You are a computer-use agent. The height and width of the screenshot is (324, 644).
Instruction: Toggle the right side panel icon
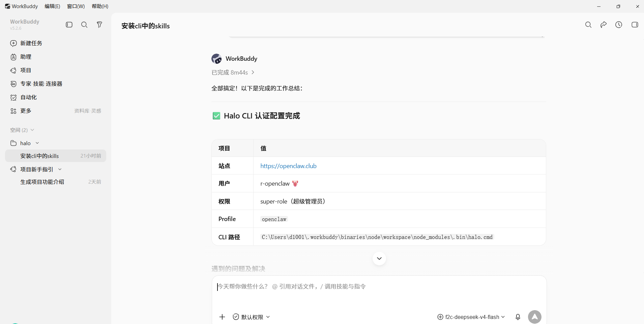pyautogui.click(x=635, y=25)
